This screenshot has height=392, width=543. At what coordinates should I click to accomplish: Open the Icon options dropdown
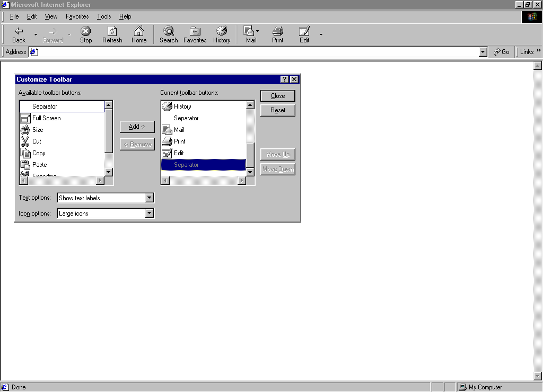(x=149, y=213)
